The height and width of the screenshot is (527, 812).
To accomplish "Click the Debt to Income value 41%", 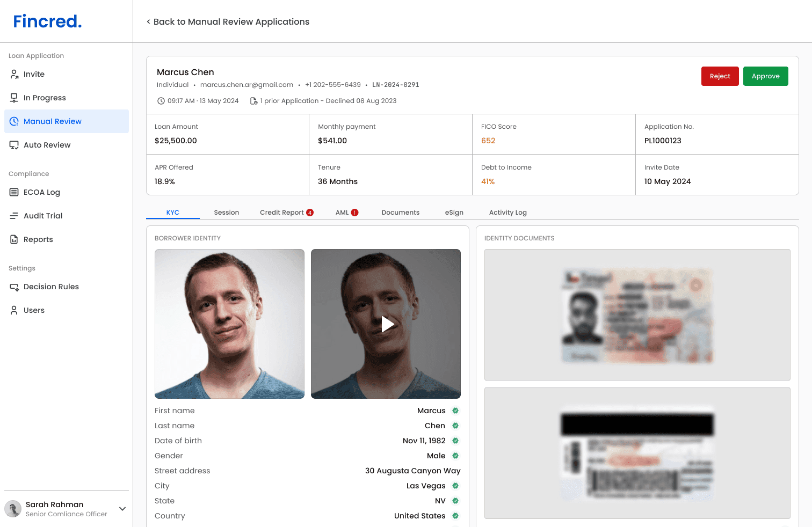I will click(x=488, y=181).
